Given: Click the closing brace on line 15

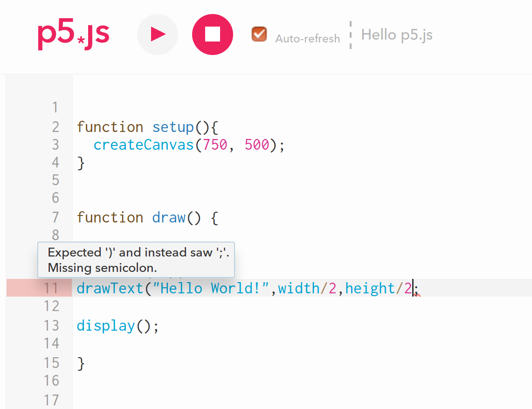Looking at the screenshot, I should click(81, 363).
